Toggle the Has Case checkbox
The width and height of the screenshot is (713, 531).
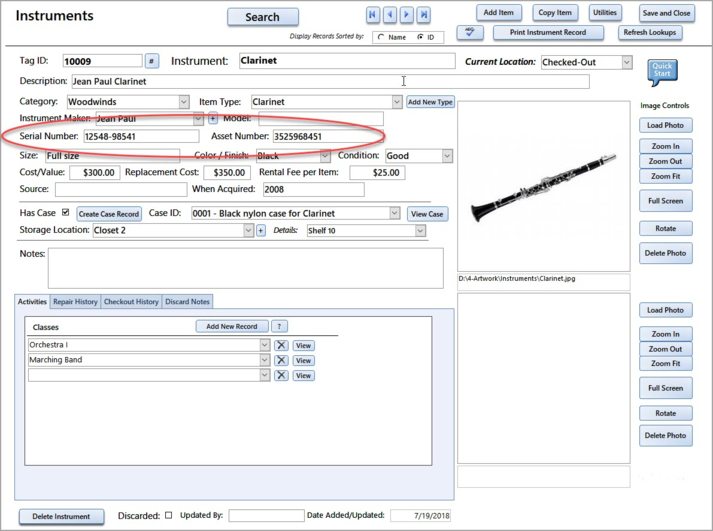(x=66, y=213)
